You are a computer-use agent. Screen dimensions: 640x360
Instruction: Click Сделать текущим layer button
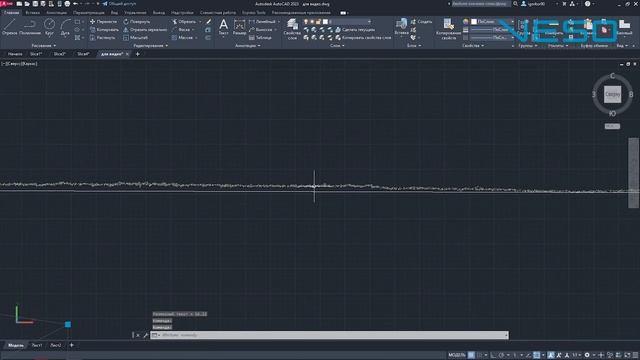(355, 30)
